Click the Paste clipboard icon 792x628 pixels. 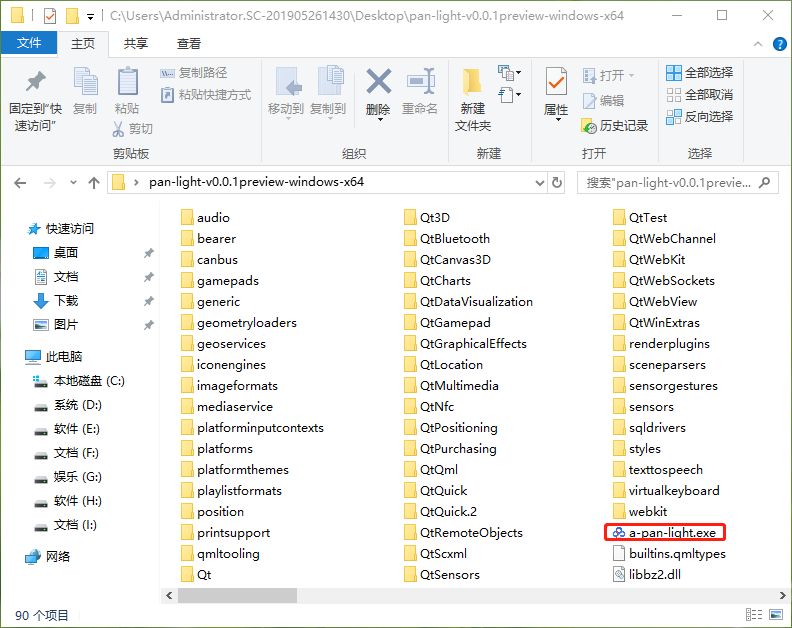127,81
